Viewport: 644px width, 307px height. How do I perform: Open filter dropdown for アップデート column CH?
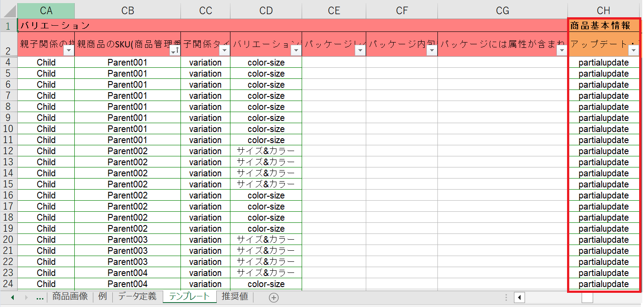click(633, 51)
